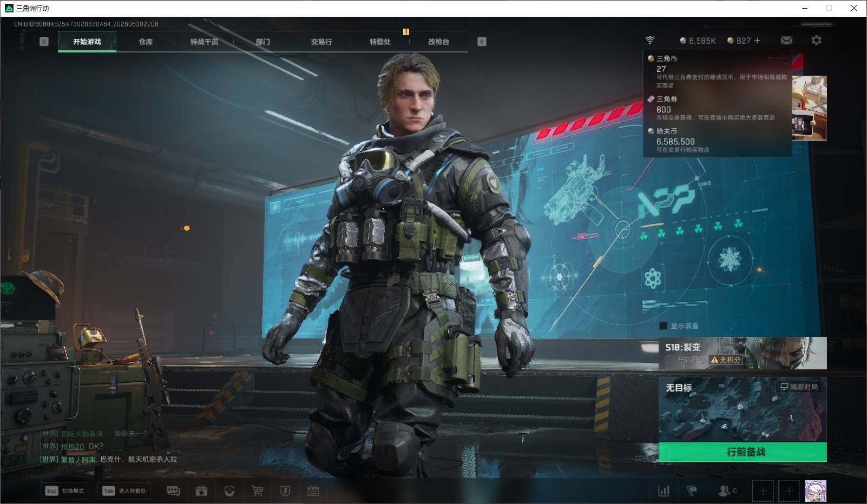
Task: Expand the 6,585K currency display
Action: (698, 41)
